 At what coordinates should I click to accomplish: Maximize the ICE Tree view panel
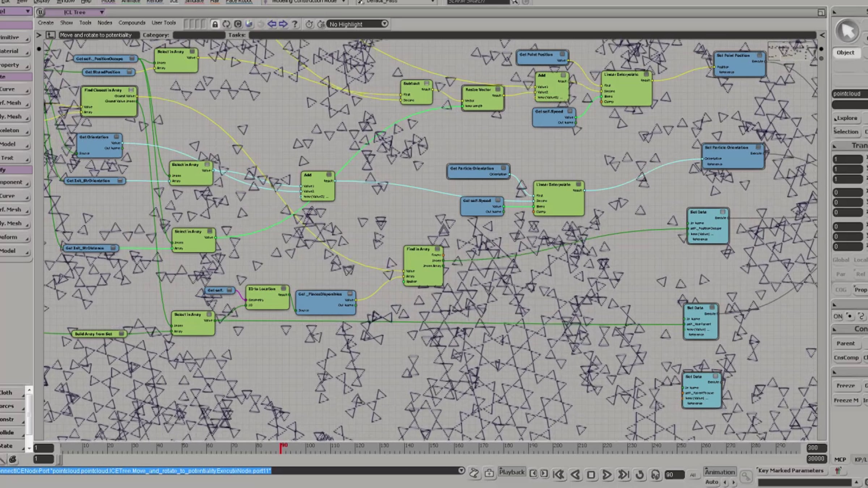pyautogui.click(x=821, y=13)
